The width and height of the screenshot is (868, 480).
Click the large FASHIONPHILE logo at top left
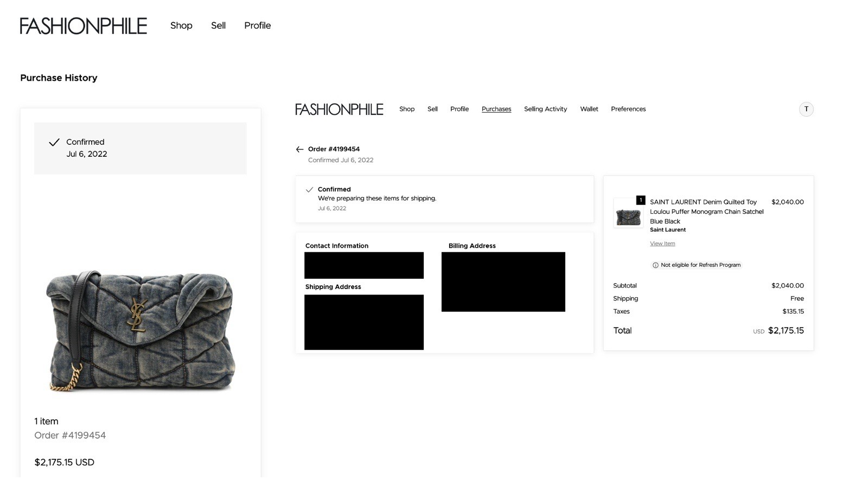point(84,26)
